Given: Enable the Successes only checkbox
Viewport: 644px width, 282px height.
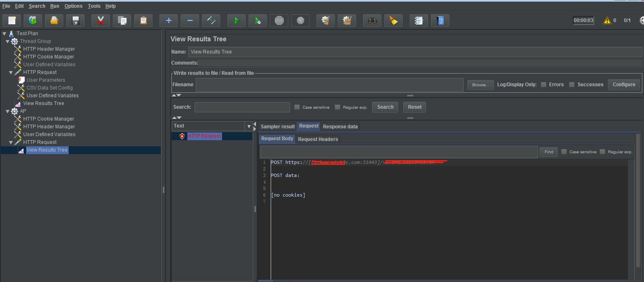Looking at the screenshot, I should 572,85.
